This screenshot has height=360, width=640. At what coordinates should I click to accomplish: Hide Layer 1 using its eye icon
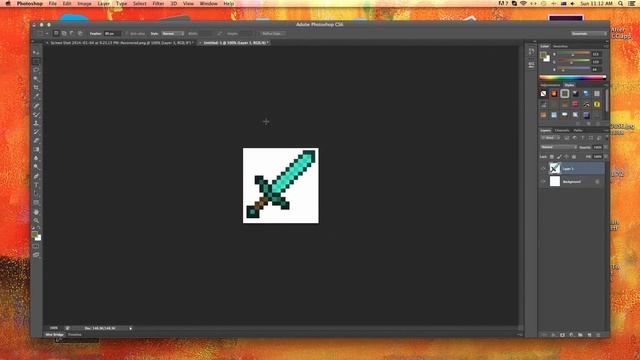coord(543,169)
